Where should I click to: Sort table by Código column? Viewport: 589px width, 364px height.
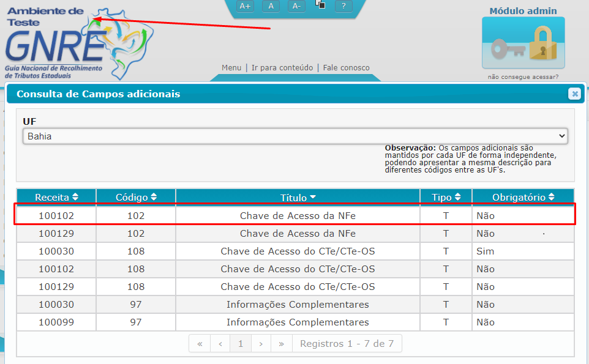[x=136, y=197]
